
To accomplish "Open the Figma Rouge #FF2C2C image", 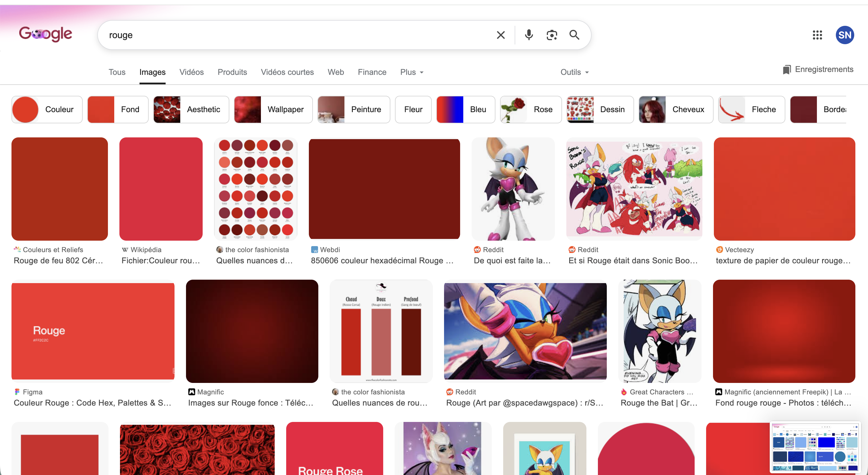I will [93, 331].
